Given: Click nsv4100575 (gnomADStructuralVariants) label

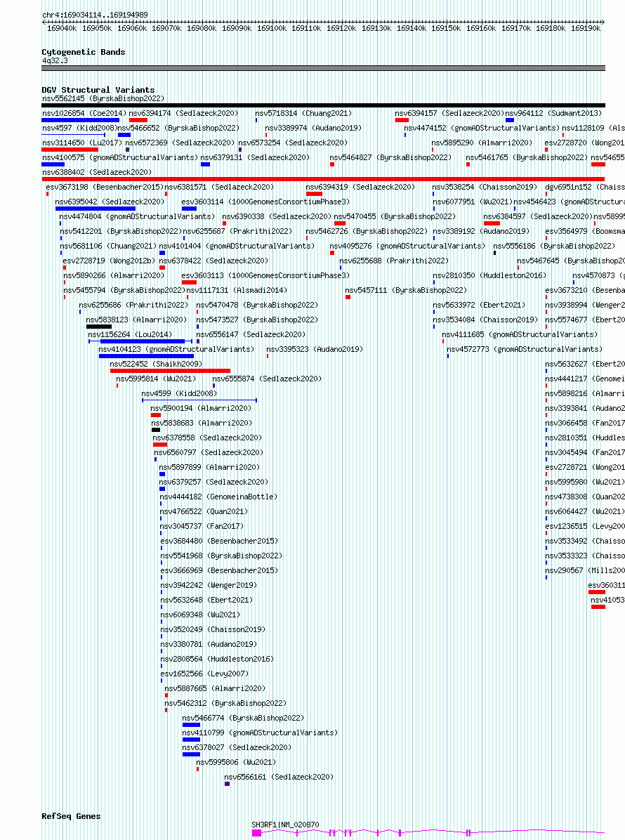Looking at the screenshot, I should click(x=120, y=157).
